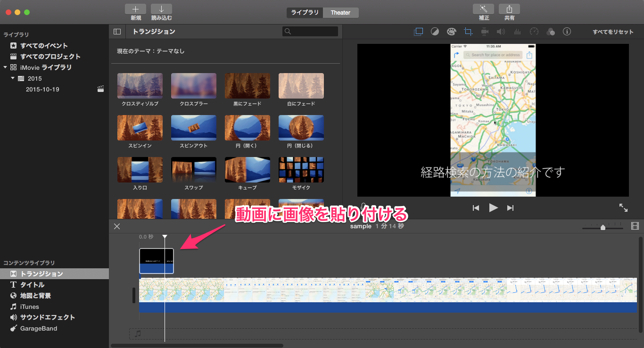Viewport: 644px width, 348px height.
Task: Choose the スピンイン transition thumbnail
Action: pos(140,128)
